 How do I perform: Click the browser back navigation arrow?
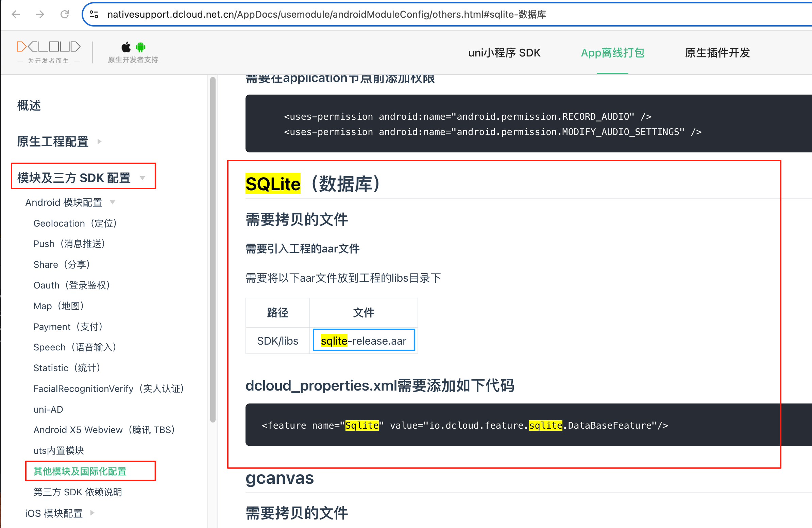click(16, 14)
